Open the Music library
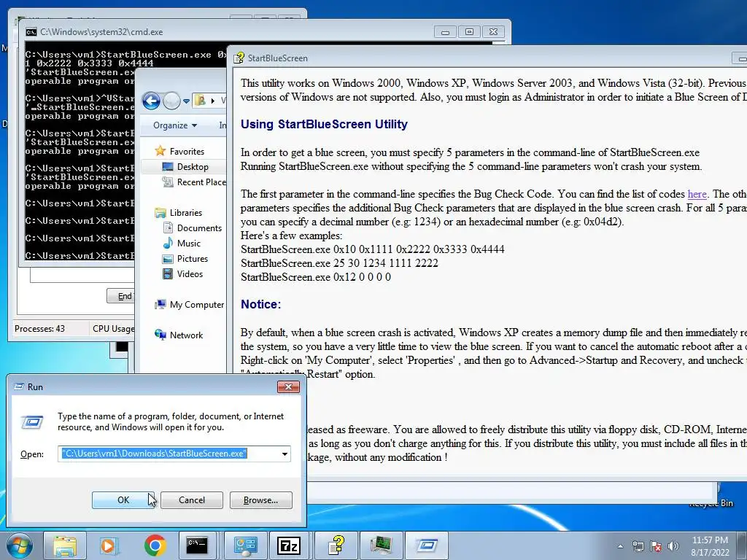The height and width of the screenshot is (560, 747). (x=189, y=244)
